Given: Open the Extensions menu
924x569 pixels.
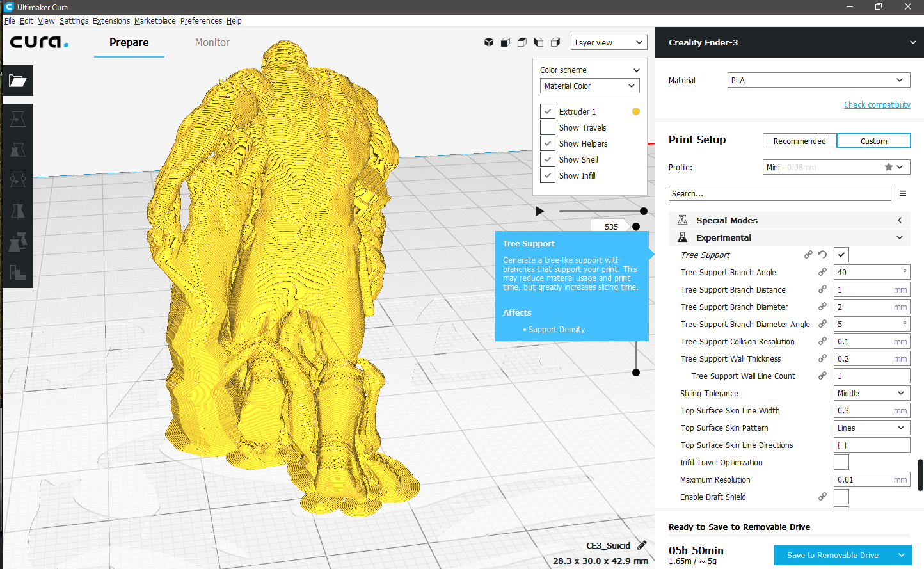Looking at the screenshot, I should pos(111,20).
